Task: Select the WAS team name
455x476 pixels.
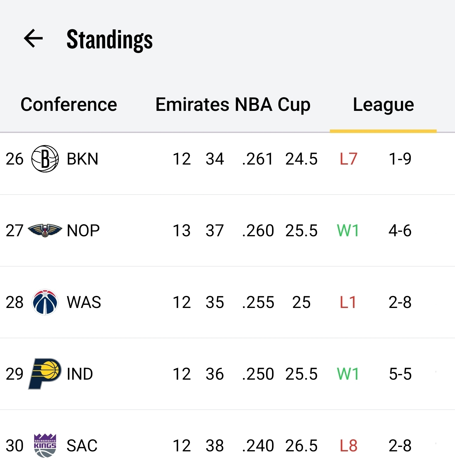Action: pos(84,302)
